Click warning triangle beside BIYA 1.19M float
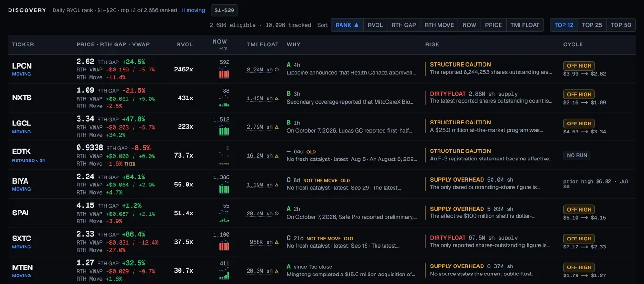 pos(277,185)
